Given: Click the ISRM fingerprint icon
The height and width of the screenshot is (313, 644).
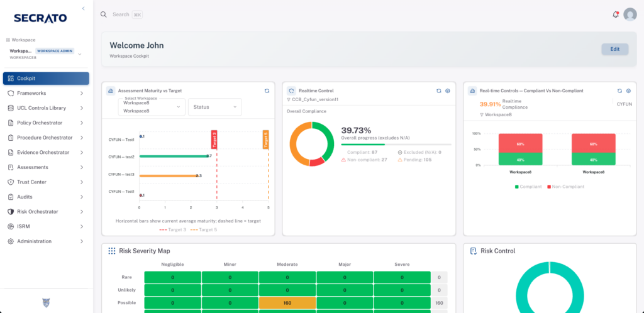Looking at the screenshot, I should point(11,226).
